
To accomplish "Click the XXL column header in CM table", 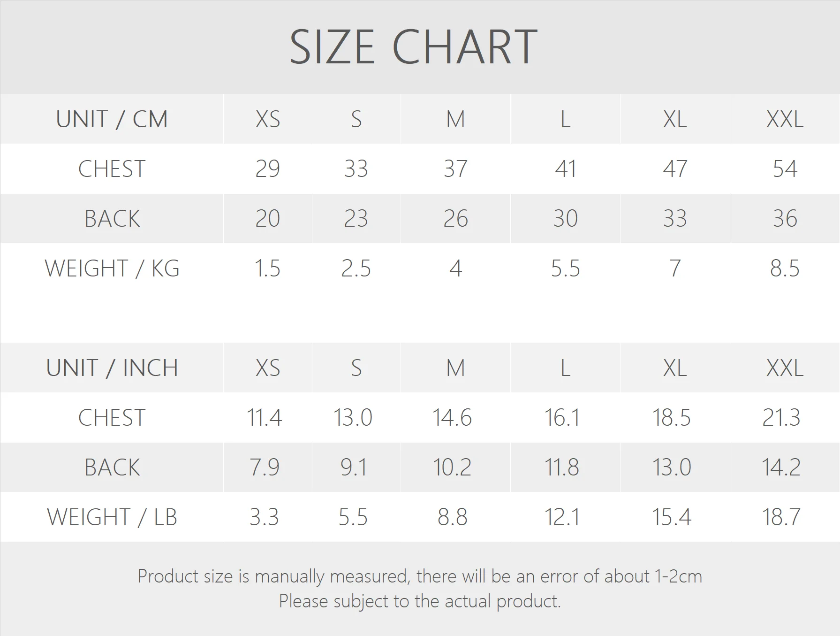I will [785, 119].
